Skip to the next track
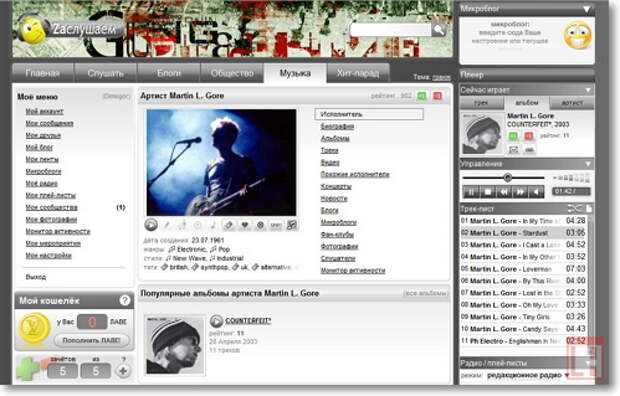The width and height of the screenshot is (620, 396). coord(520,192)
